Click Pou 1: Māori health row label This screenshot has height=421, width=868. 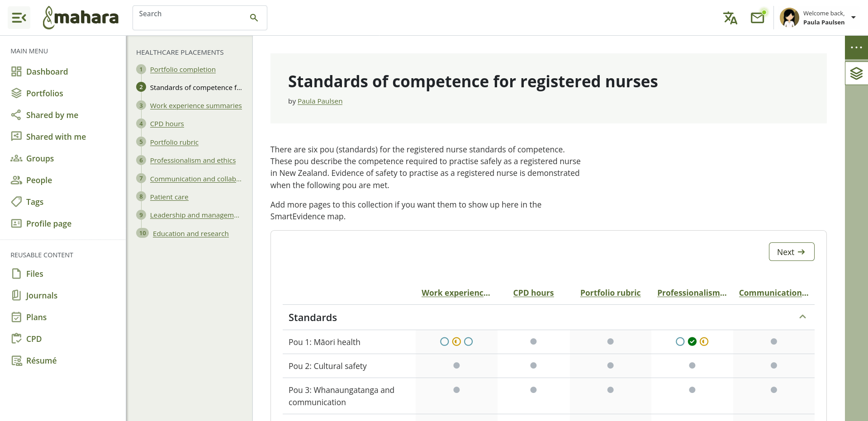tap(324, 342)
